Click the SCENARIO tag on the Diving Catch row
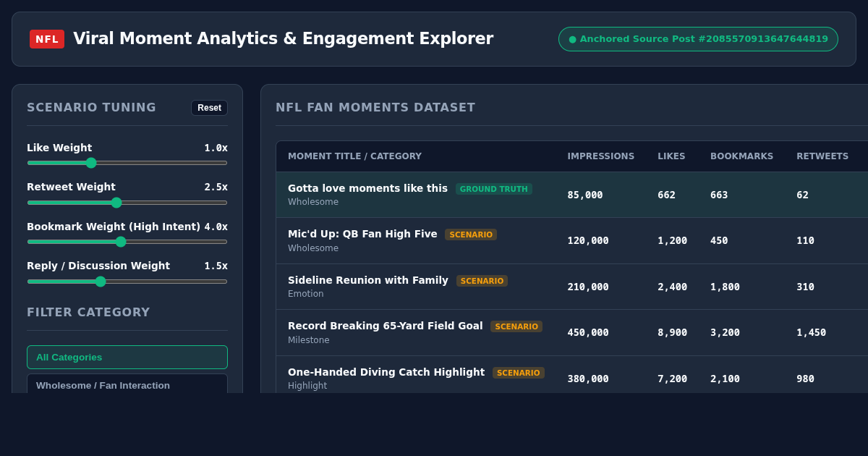This screenshot has height=456, width=868. (519, 373)
